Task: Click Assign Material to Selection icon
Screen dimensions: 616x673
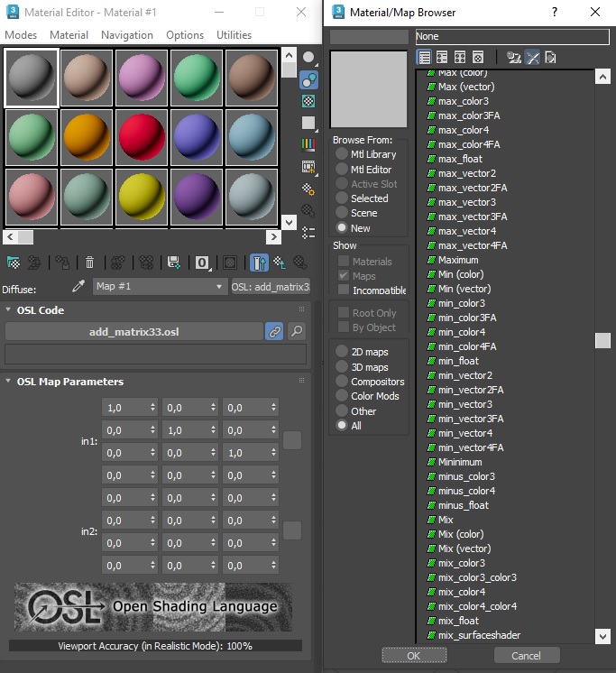Action: [x=62, y=263]
